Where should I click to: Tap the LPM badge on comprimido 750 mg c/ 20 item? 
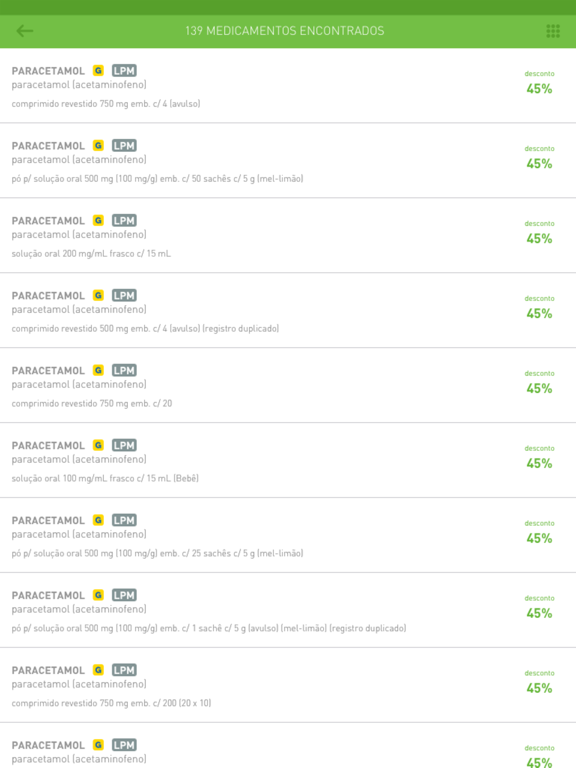pos(124,370)
